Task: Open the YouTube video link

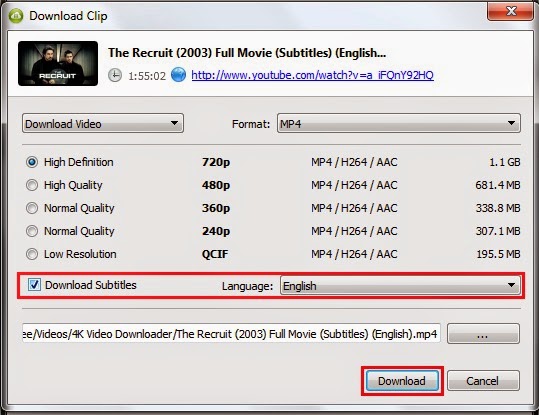Action: tap(312, 75)
